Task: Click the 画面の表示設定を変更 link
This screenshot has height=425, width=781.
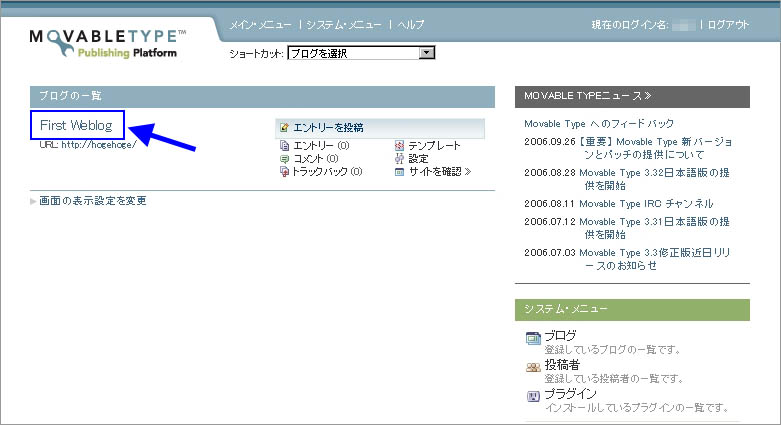Action: [93, 201]
